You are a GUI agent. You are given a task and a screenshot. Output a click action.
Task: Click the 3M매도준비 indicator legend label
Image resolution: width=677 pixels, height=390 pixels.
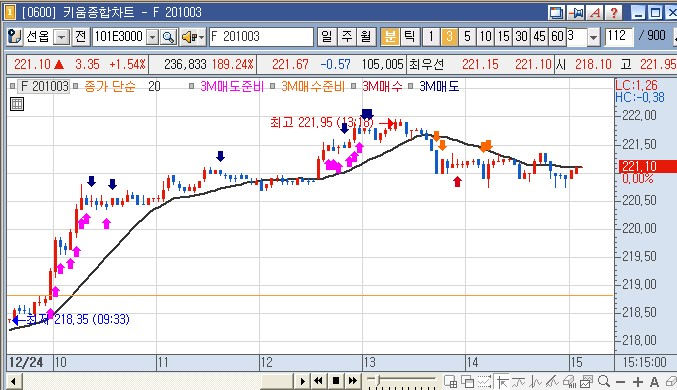(231, 86)
